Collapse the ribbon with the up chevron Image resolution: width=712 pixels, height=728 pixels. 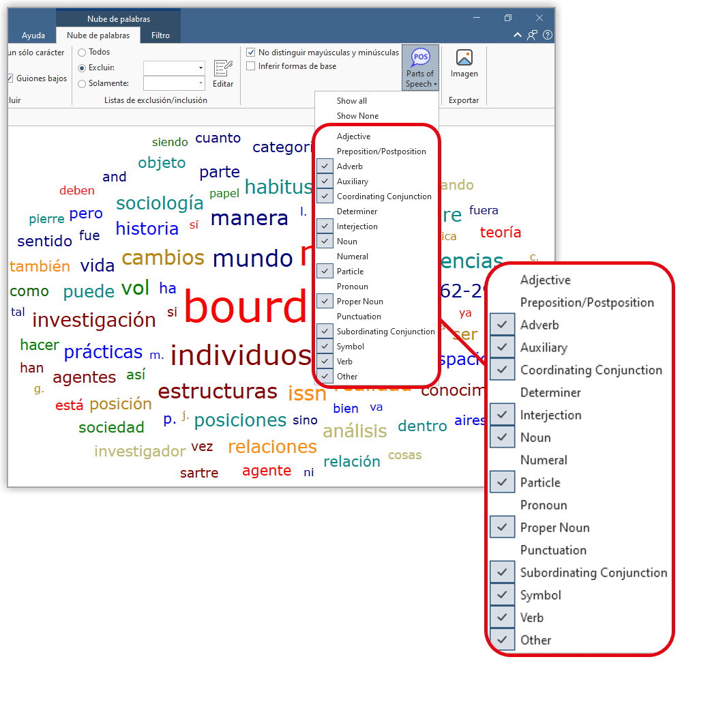(518, 35)
